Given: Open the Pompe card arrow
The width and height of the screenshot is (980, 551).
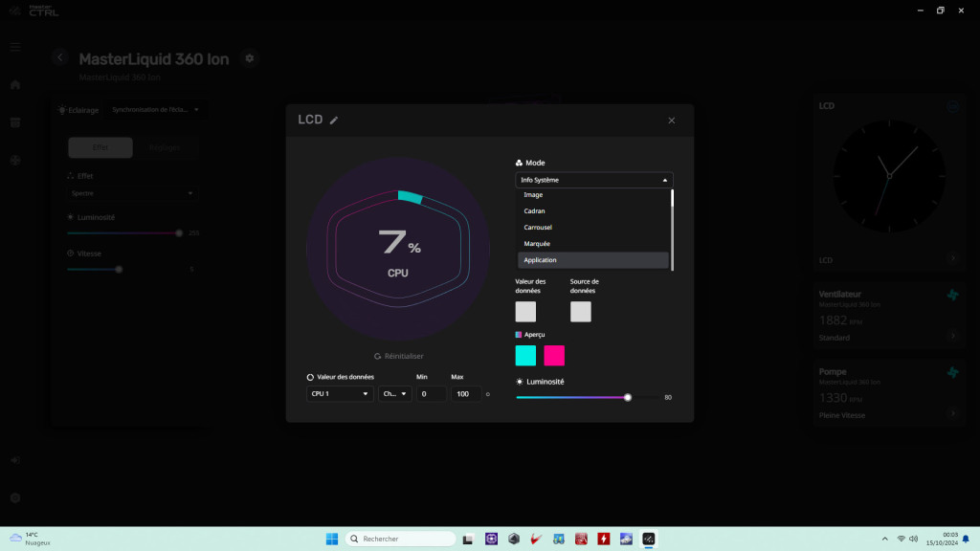Looking at the screenshot, I should (953, 413).
